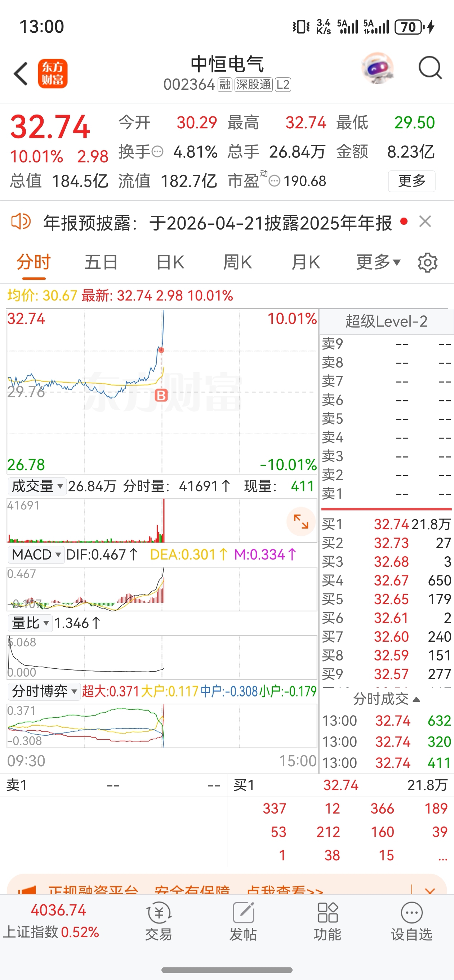Open the robot AI assistant avatar
This screenshot has width=454, height=980.
coord(377,68)
